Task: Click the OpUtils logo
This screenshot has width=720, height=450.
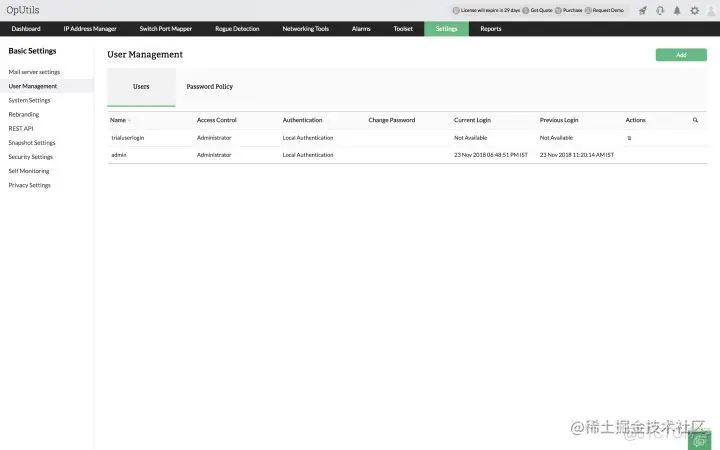Action: [x=23, y=10]
